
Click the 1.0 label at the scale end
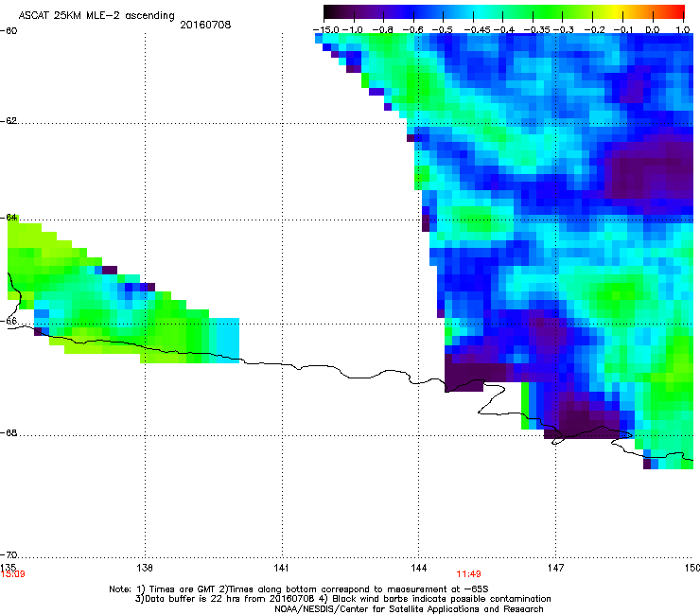[683, 30]
